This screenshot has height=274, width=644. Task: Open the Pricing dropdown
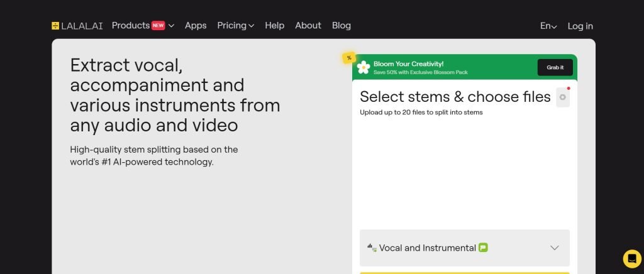pyautogui.click(x=236, y=25)
